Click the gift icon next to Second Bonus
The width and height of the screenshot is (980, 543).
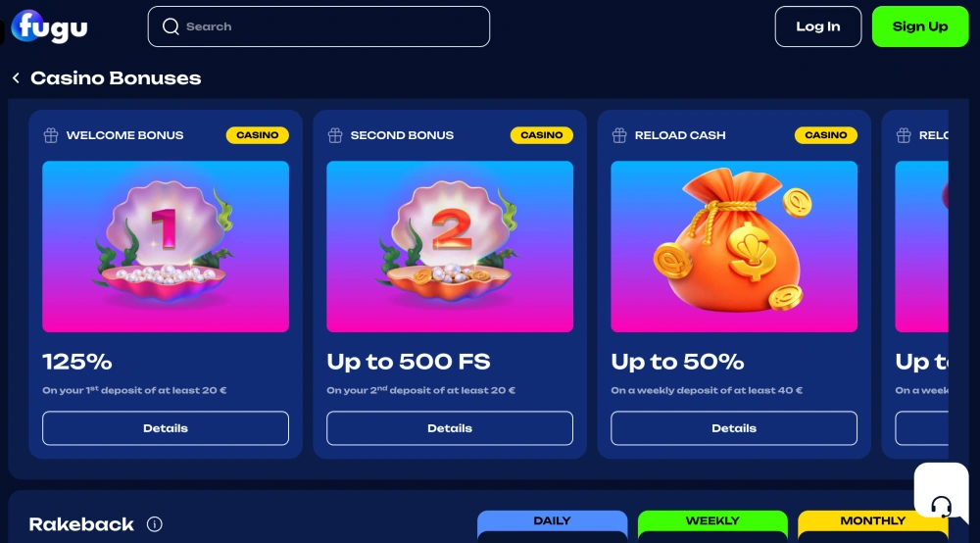[335, 135]
